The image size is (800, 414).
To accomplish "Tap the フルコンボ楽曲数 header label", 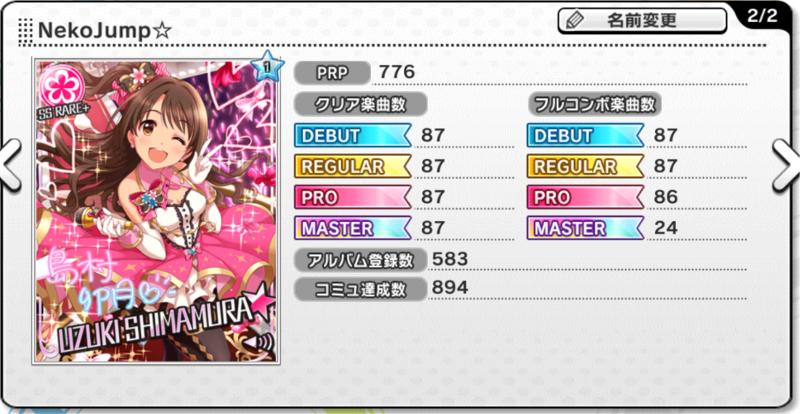I will click(594, 105).
